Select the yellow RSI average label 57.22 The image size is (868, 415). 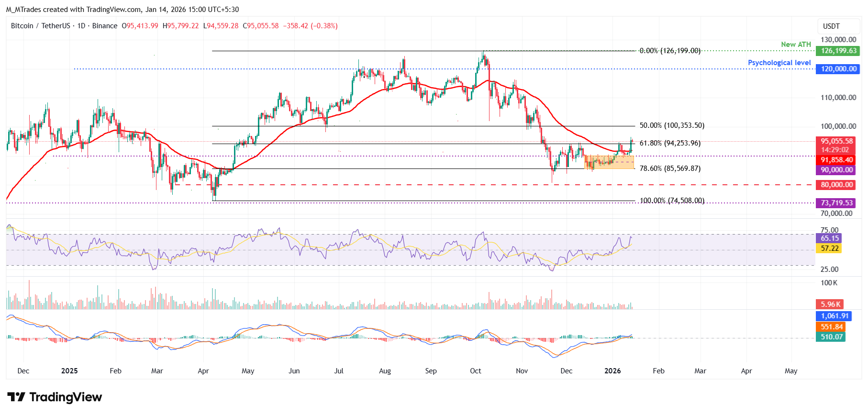830,248
